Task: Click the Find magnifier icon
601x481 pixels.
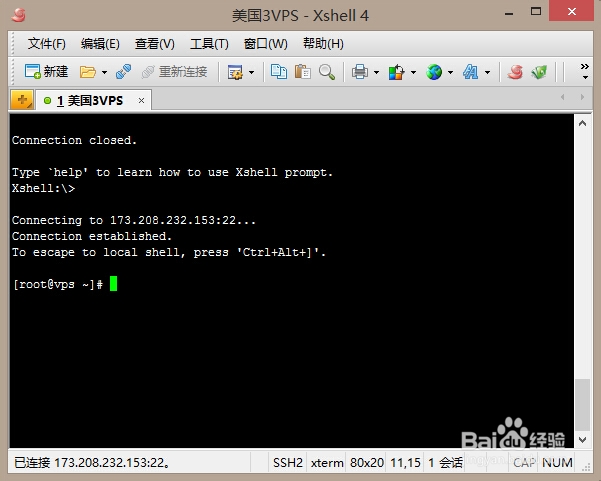Action: (327, 72)
